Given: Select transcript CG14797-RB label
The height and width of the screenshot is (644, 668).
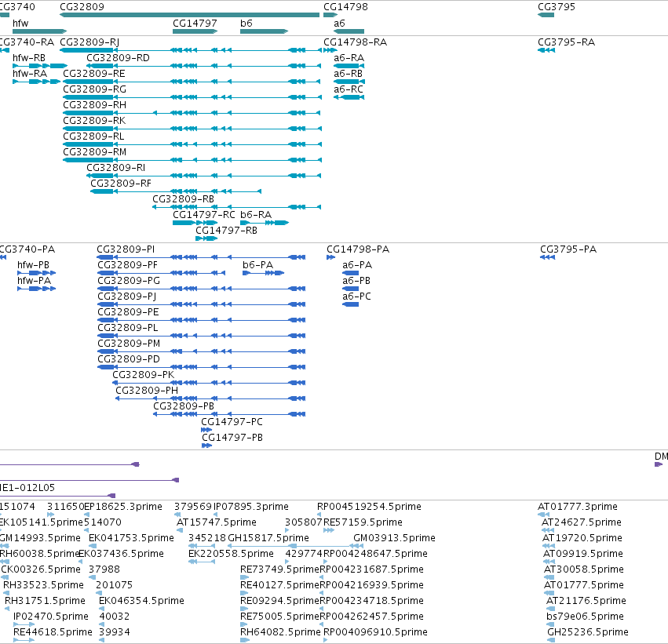Looking at the screenshot, I should tap(226, 231).
